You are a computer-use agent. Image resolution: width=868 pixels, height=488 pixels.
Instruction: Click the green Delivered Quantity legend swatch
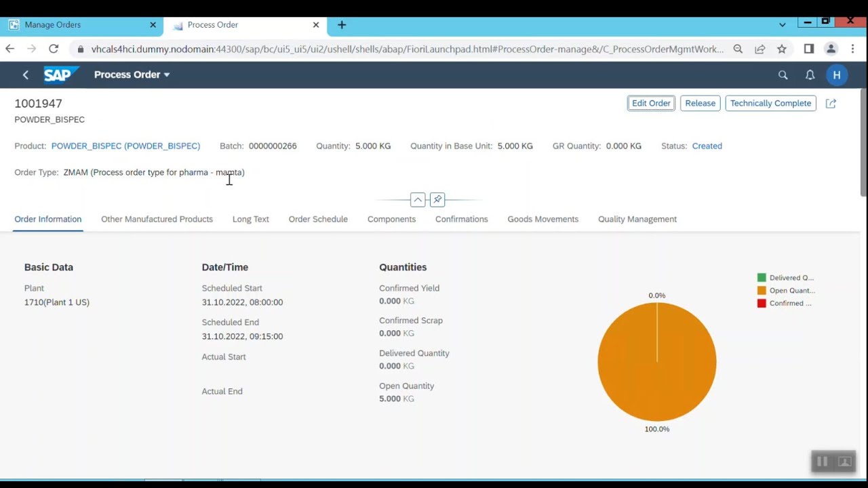[x=762, y=278]
